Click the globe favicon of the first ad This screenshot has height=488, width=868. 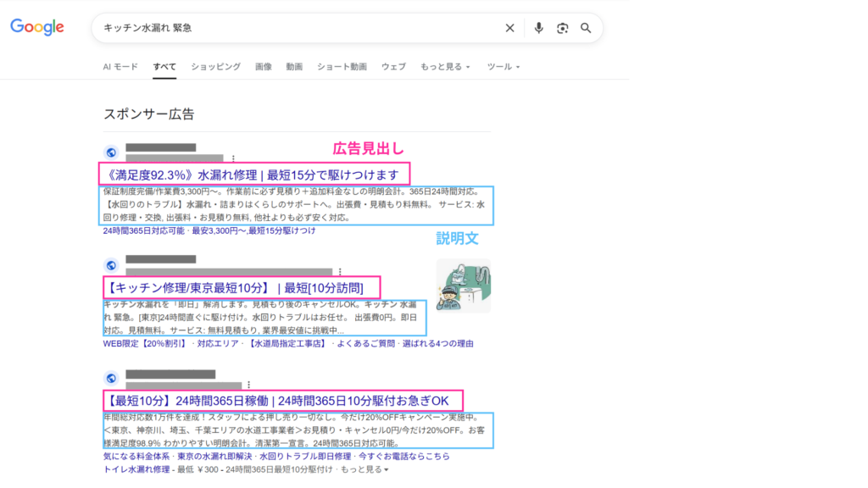[x=111, y=152]
